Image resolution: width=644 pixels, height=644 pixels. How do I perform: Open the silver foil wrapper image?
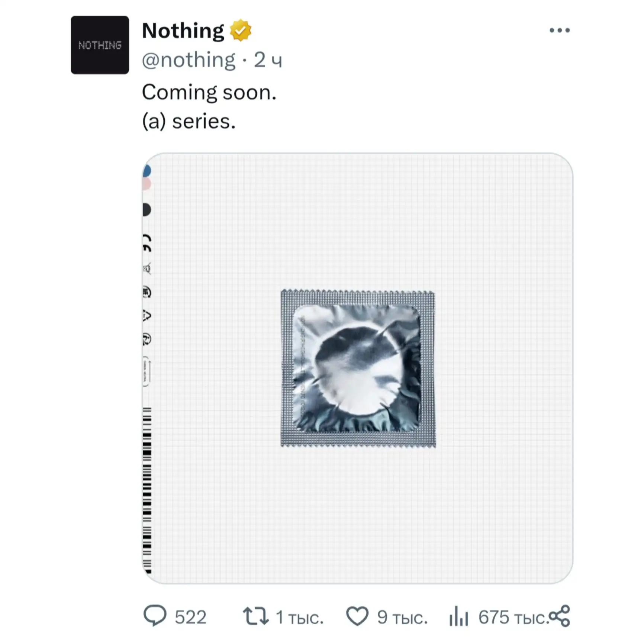(358, 368)
